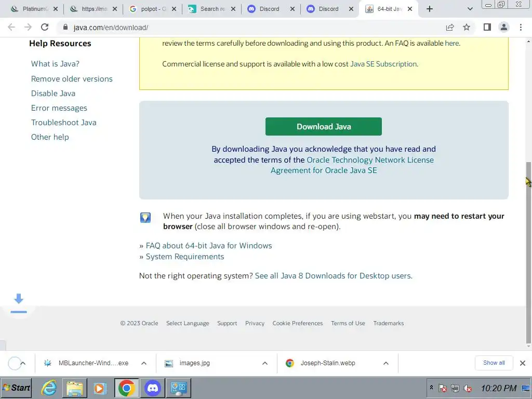Click the address bar URL field
Image resolution: width=532 pixels, height=399 pixels.
(x=251, y=28)
